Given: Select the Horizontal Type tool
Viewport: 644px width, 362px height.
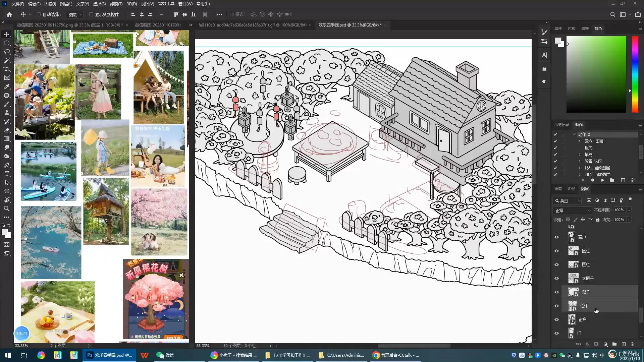Looking at the screenshot, I should point(7,174).
